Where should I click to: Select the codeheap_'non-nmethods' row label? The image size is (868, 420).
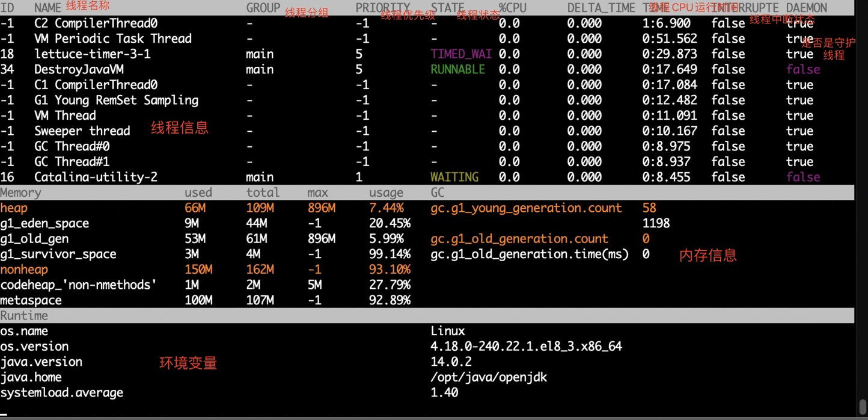(79, 285)
